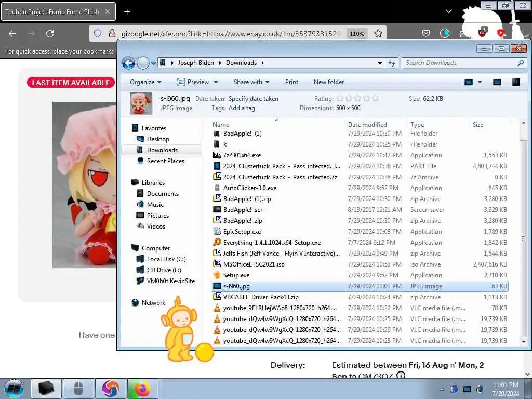The image size is (532, 399).
Task: Open Local Disk (C:)
Action: (166, 259)
